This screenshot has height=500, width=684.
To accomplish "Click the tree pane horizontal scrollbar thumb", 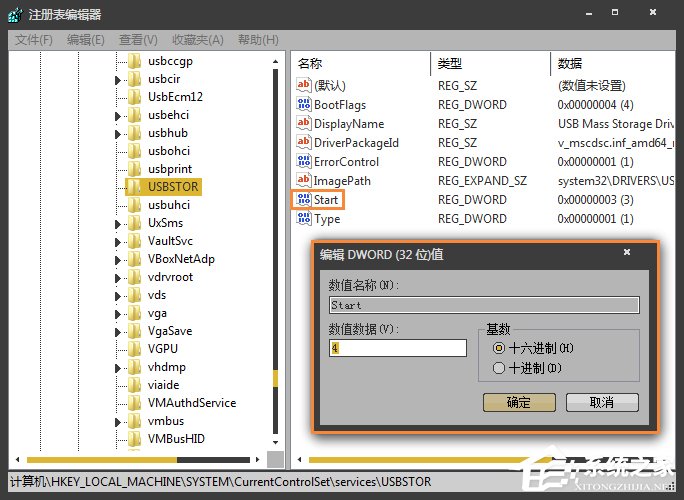I will point(102,459).
